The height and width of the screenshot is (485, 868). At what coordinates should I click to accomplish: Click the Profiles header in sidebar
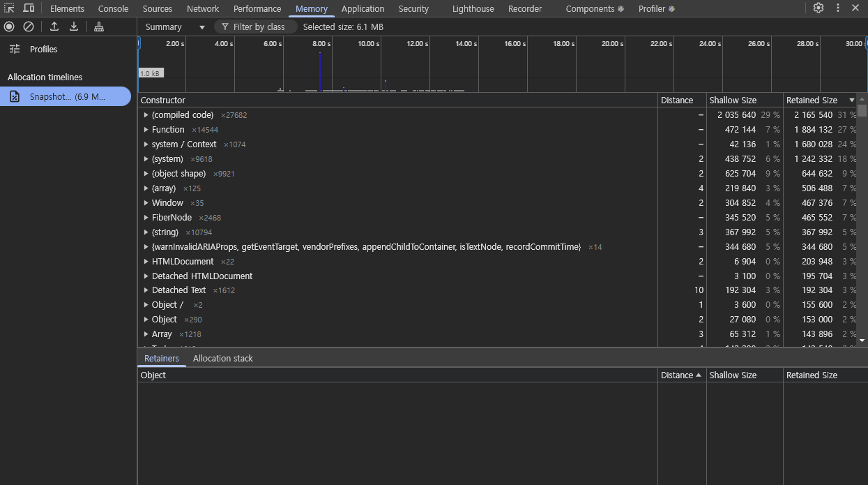pyautogui.click(x=43, y=50)
